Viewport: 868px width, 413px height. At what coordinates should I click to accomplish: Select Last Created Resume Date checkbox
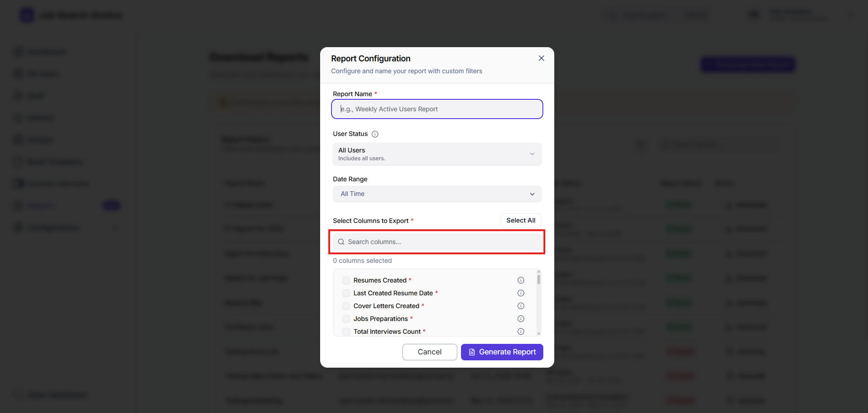point(346,293)
